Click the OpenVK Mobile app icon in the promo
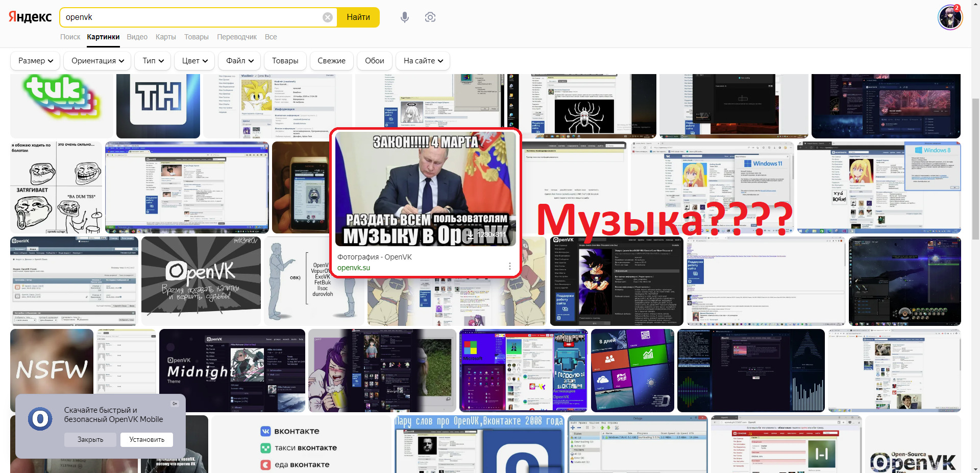 (40, 419)
